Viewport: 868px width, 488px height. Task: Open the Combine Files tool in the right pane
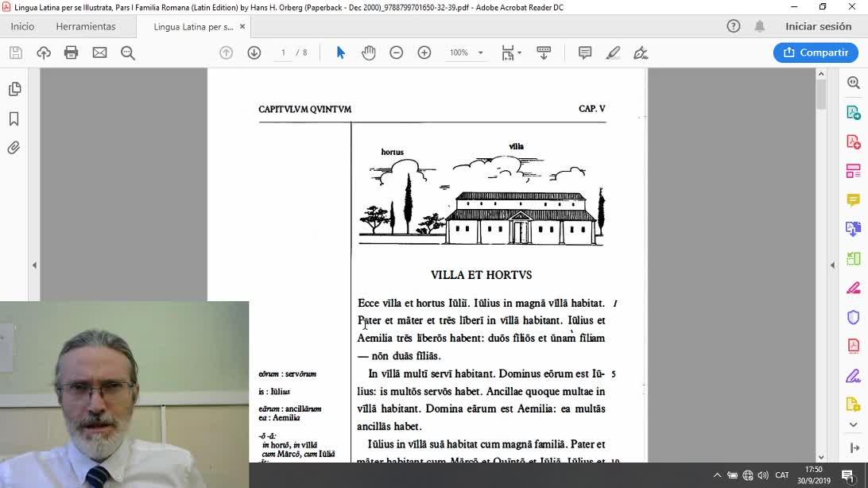(x=853, y=229)
